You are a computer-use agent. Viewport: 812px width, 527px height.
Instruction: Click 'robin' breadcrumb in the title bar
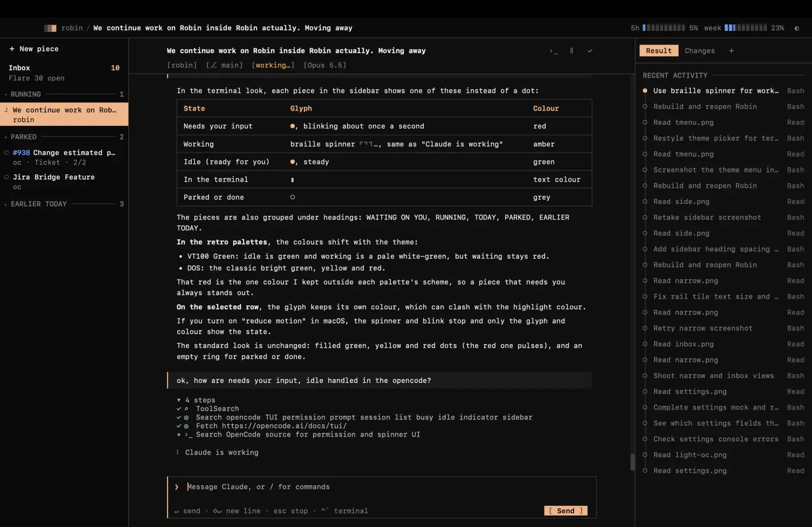72,28
